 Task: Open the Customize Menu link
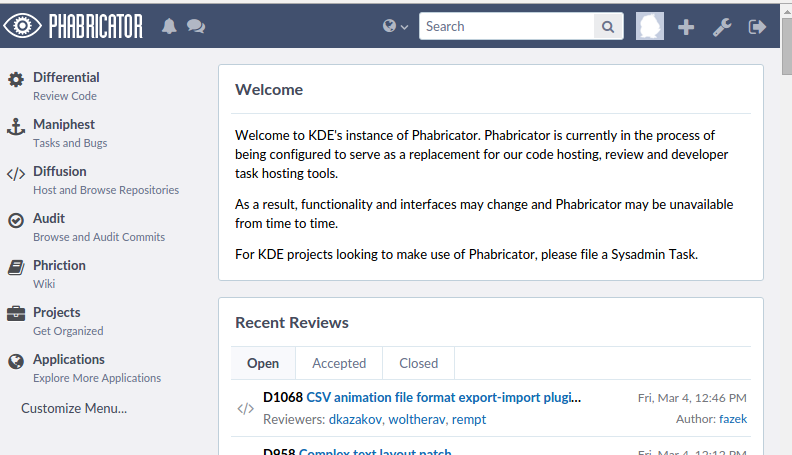pos(74,408)
